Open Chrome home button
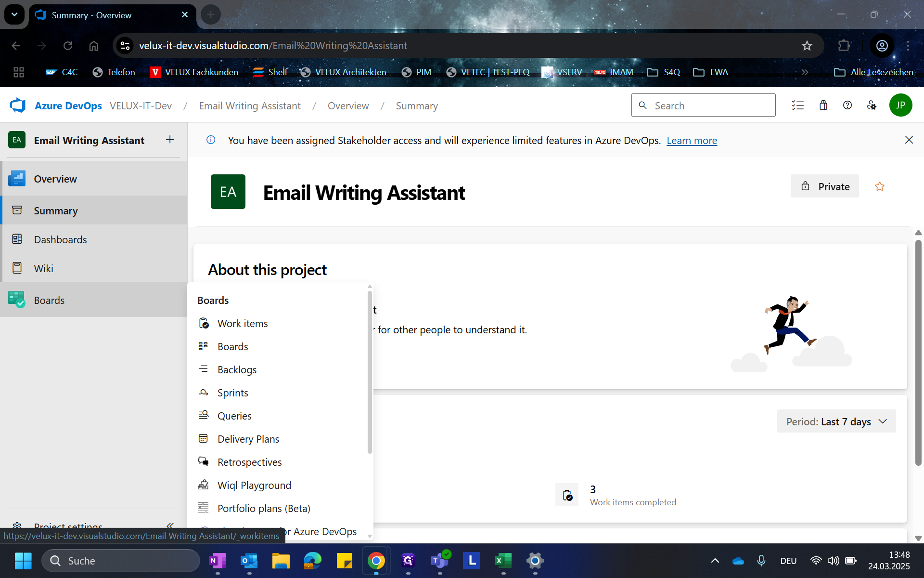 [x=94, y=45]
